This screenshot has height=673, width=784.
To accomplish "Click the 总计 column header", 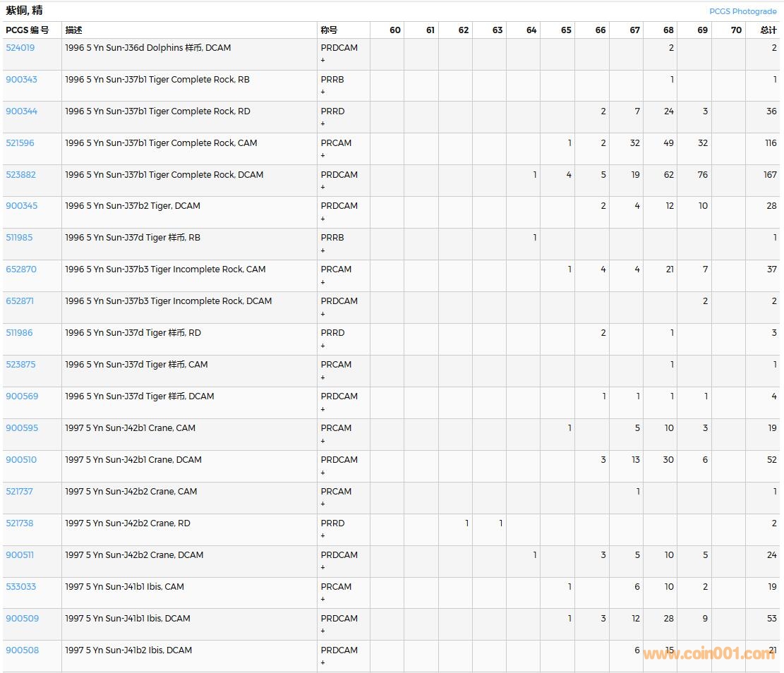I will tap(768, 30).
